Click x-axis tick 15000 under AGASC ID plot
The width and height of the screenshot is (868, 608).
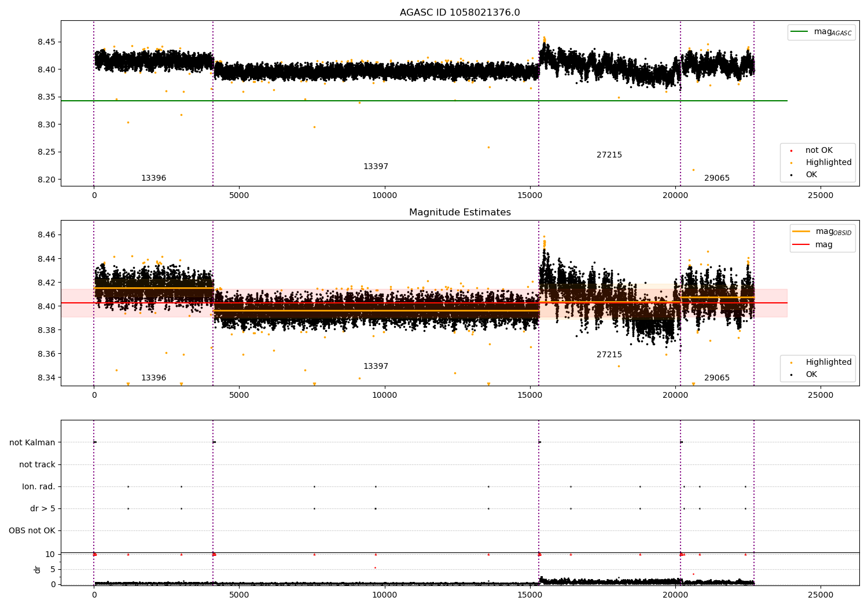coord(529,195)
